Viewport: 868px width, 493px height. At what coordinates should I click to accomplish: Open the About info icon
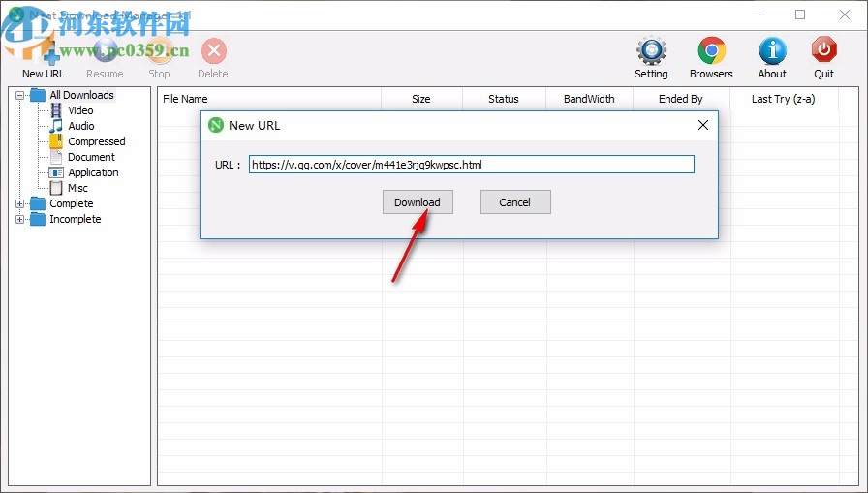pyautogui.click(x=772, y=51)
